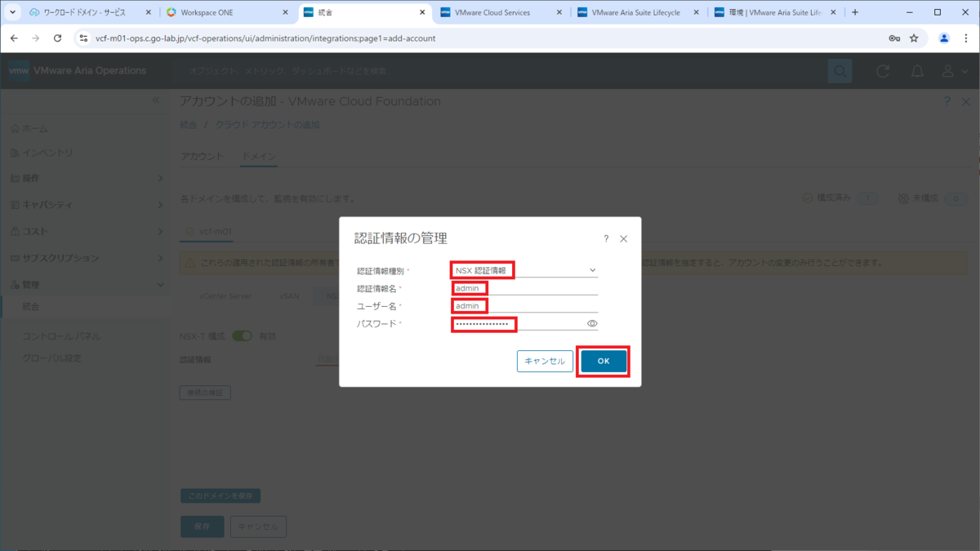Select the vcf-m01 domain tab

click(210, 232)
